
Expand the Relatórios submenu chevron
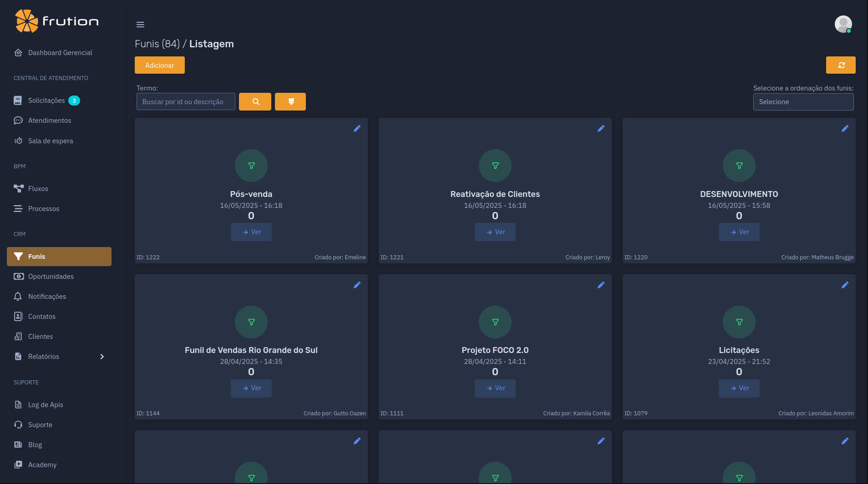102,357
